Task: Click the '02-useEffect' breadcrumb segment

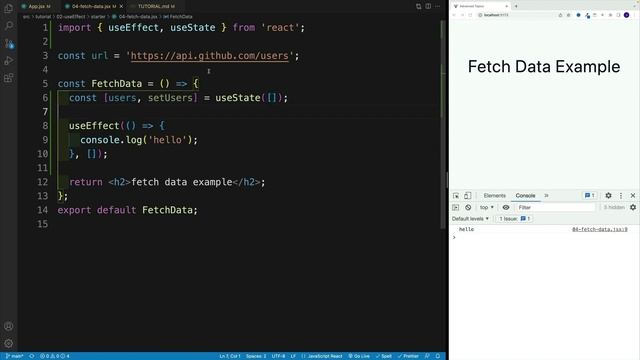Action: coord(71,17)
